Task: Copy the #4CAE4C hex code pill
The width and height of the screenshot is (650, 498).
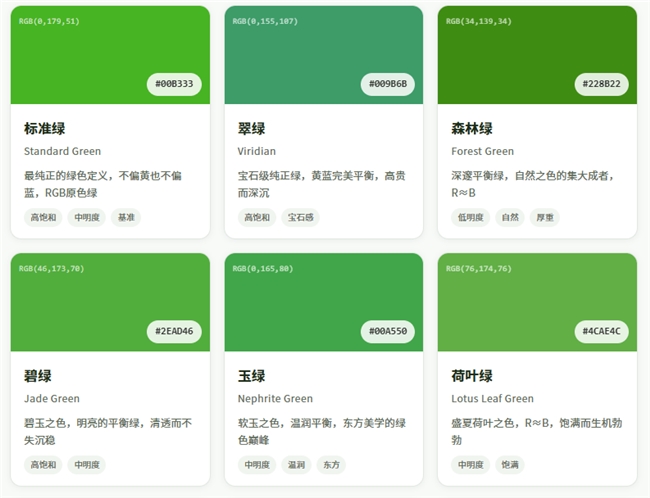Action: tap(601, 332)
